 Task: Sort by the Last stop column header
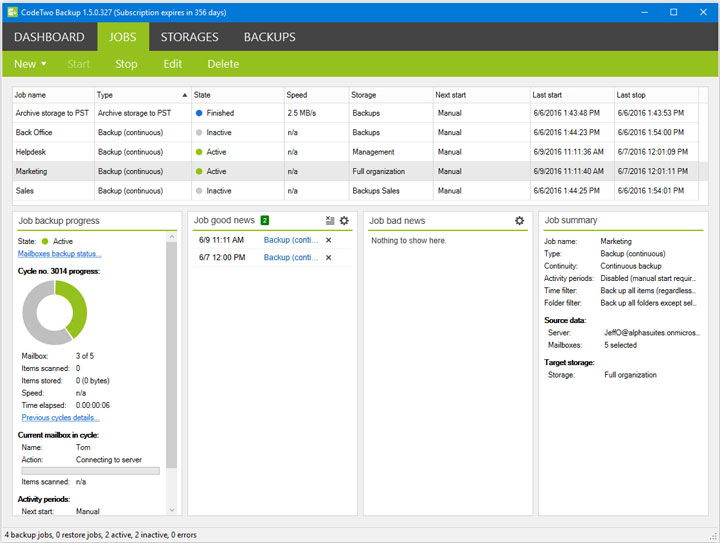coord(656,95)
